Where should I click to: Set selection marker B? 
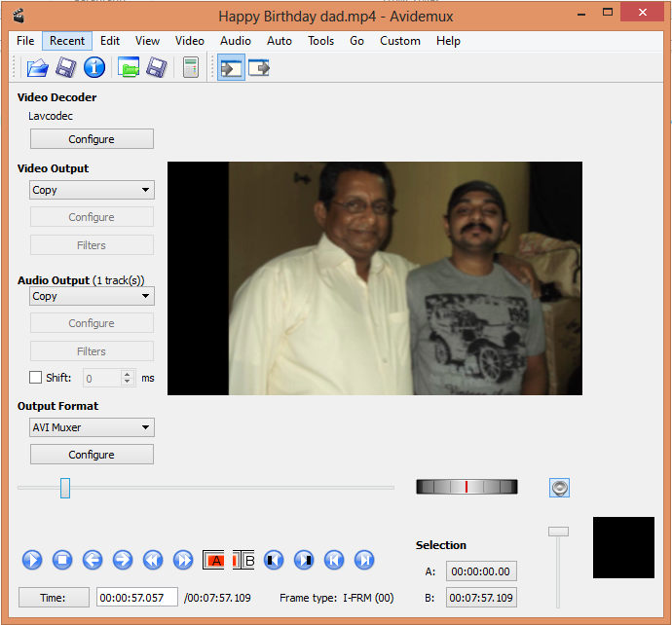tap(243, 560)
